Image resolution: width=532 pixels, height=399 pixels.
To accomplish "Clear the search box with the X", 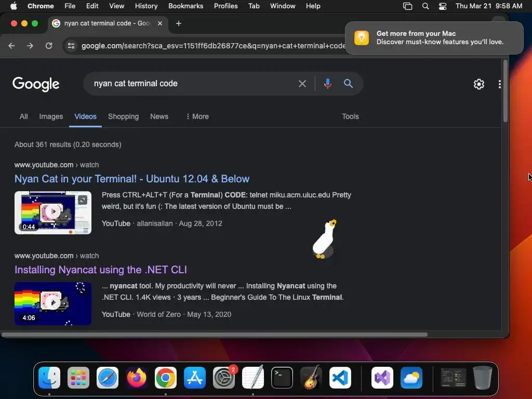I will pyautogui.click(x=302, y=84).
